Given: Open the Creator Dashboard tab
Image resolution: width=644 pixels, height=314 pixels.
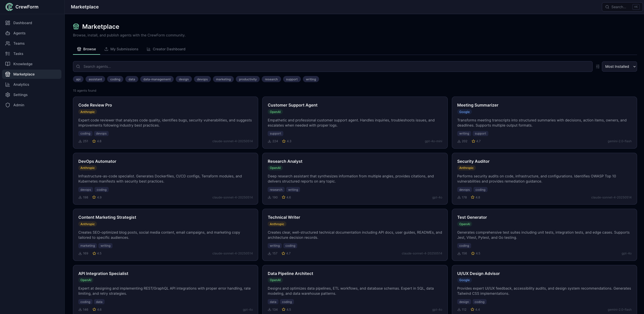Looking at the screenshot, I should (x=166, y=49).
